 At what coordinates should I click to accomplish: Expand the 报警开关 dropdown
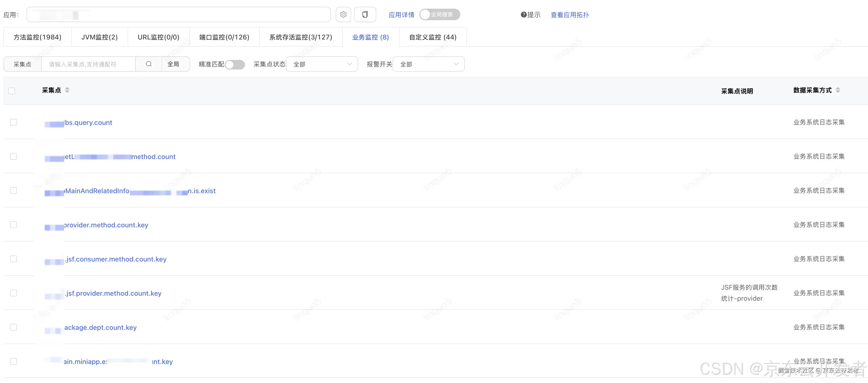[428, 64]
